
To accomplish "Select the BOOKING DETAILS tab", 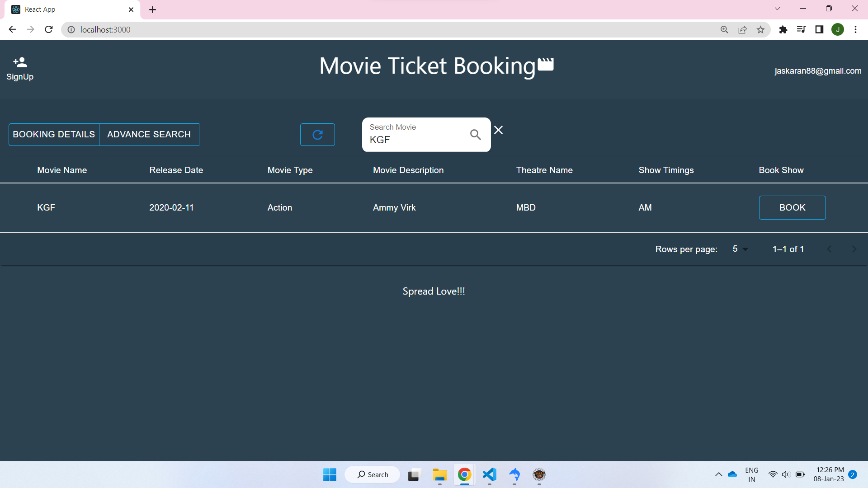I will point(53,134).
